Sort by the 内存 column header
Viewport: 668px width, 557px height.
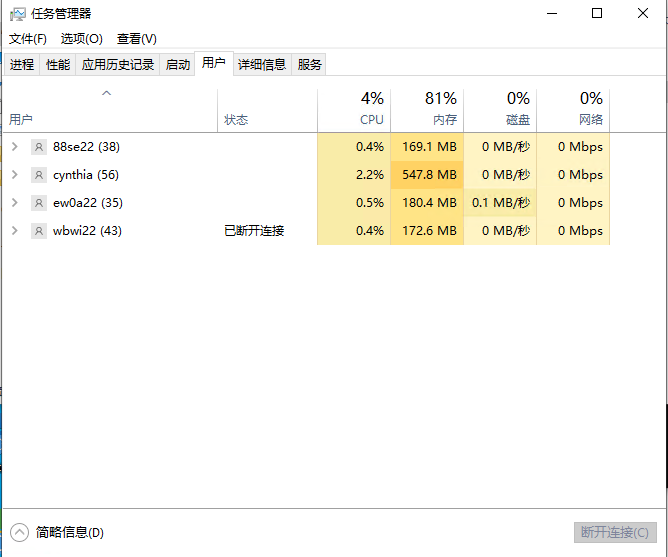(x=427, y=111)
